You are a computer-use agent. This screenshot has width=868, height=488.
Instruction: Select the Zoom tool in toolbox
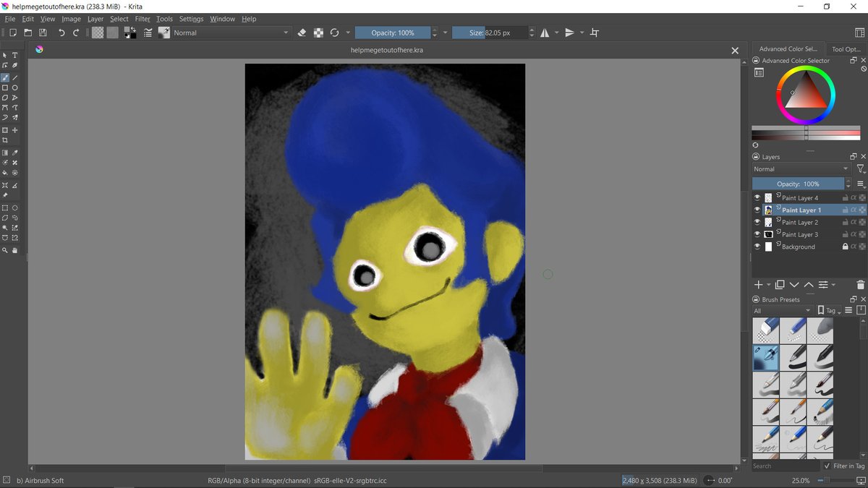coord(5,250)
